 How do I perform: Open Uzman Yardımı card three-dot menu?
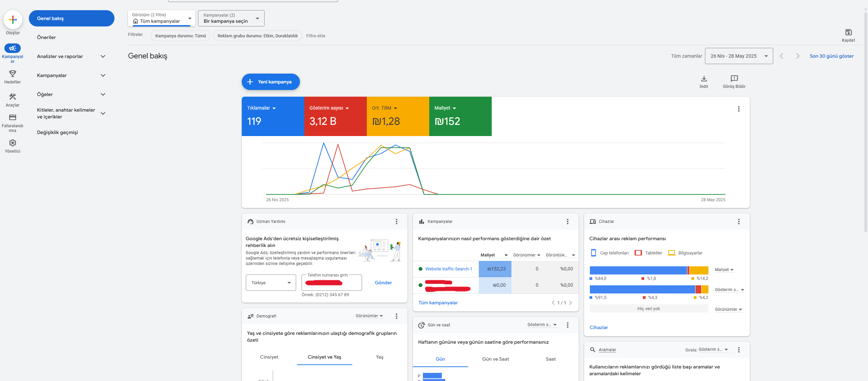[x=396, y=222]
